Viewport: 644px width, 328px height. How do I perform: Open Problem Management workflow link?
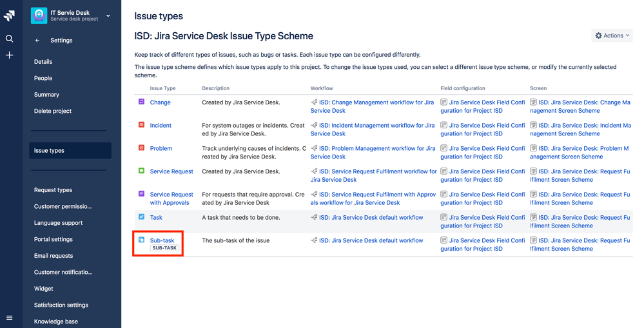point(373,152)
